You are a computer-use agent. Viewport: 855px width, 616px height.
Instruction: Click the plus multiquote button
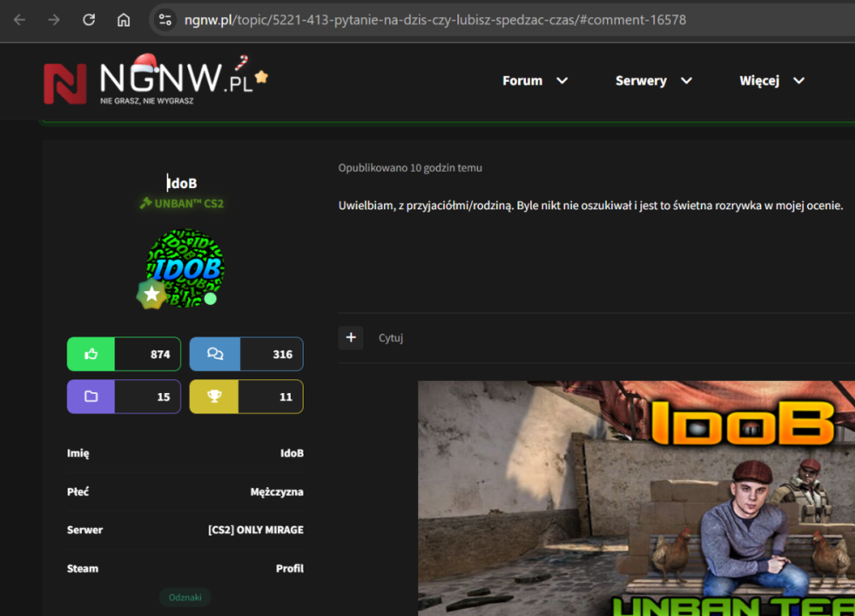coord(351,337)
